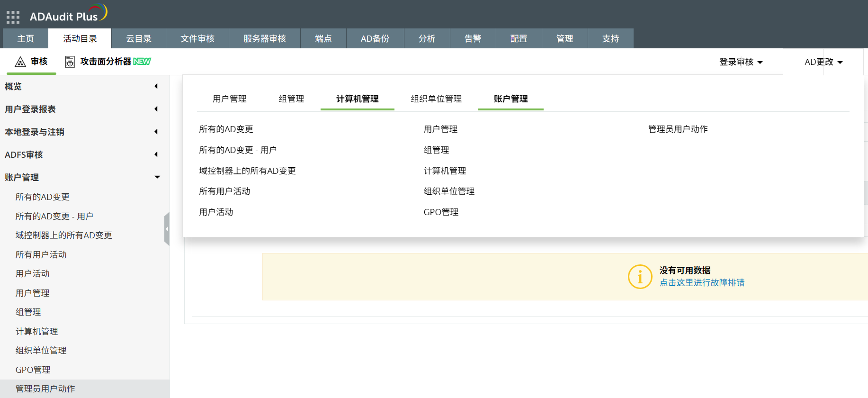Click the ADAudit Plus logo
The image size is (868, 398).
(68, 14)
